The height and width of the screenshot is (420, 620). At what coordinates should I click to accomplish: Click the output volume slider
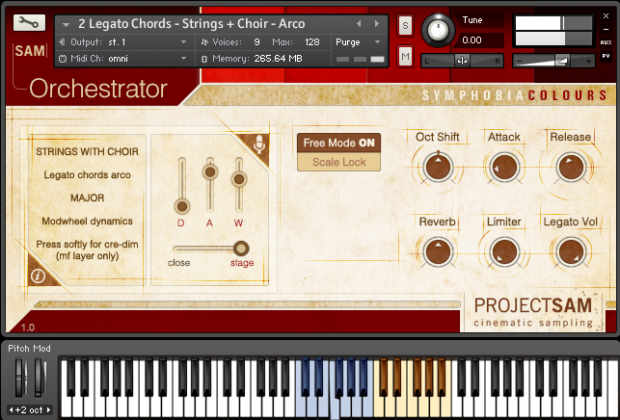(x=554, y=61)
